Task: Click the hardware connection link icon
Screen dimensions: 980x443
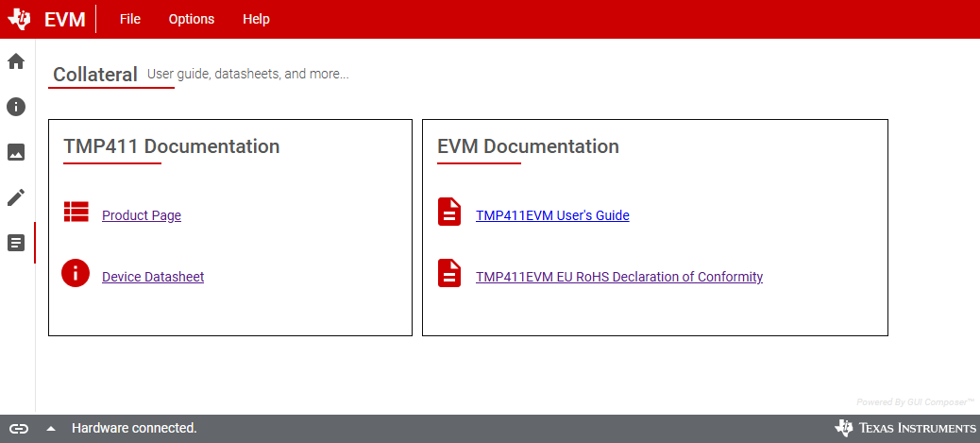Action: pyautogui.click(x=20, y=428)
